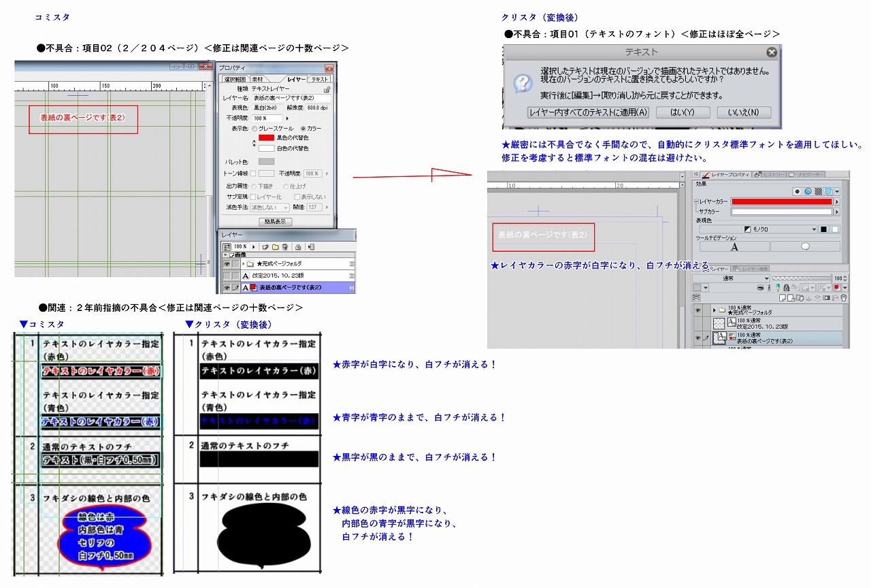Click the new layer icon in Comic Studio レイヤー panel
Image resolution: width=871 pixels, height=588 pixels.
pyautogui.click(x=266, y=246)
